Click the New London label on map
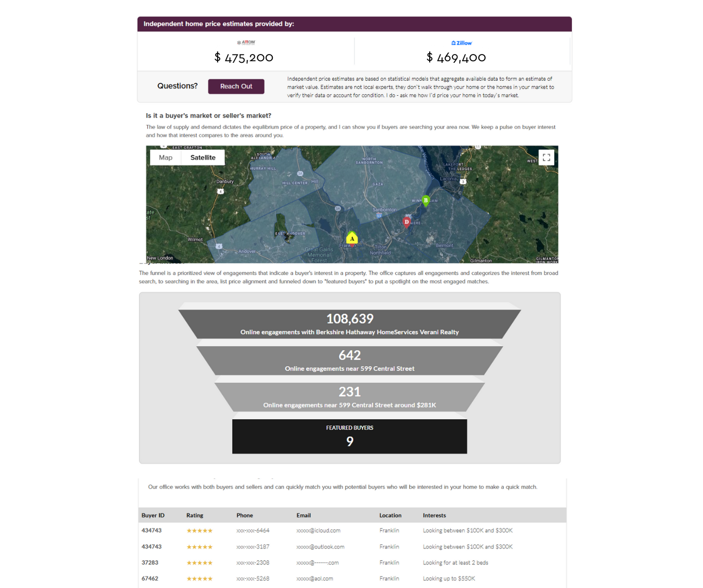Screen dimensions: 703x588 click(x=160, y=258)
